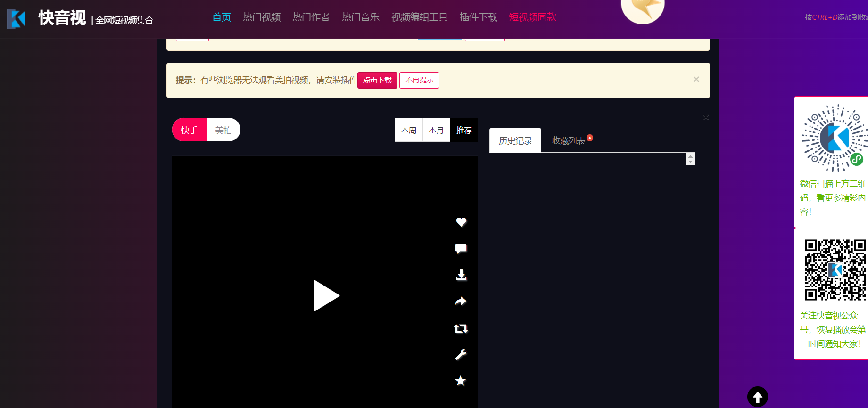Click the star favorite icon

click(x=461, y=381)
